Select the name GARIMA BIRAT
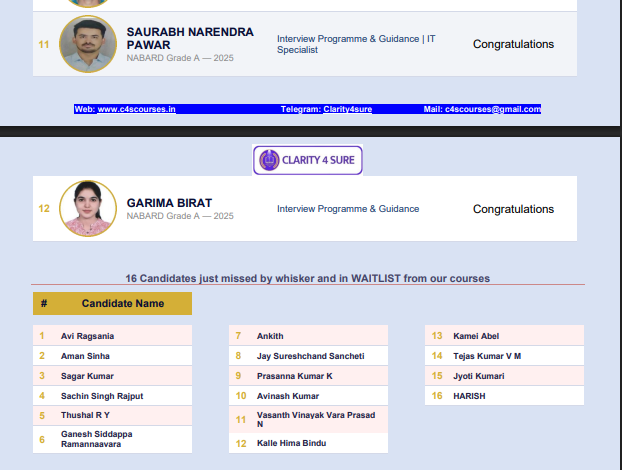This screenshot has height=470, width=622. [169, 203]
